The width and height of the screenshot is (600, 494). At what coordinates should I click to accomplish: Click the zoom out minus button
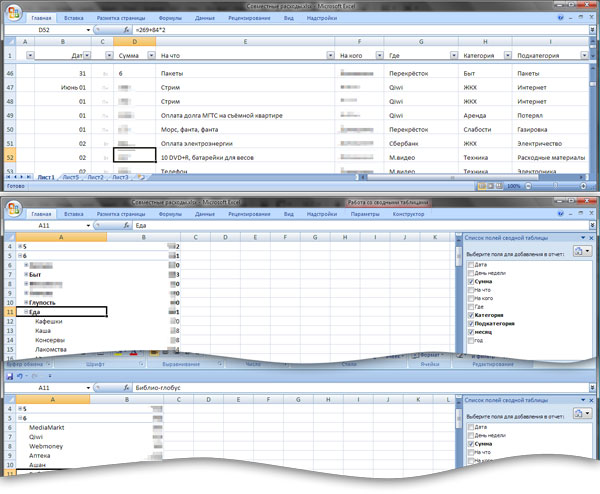click(x=527, y=187)
